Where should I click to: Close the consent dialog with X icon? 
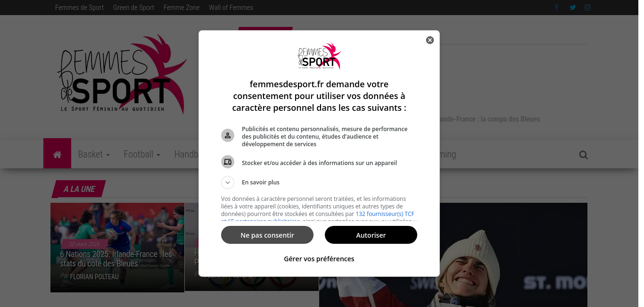430,40
